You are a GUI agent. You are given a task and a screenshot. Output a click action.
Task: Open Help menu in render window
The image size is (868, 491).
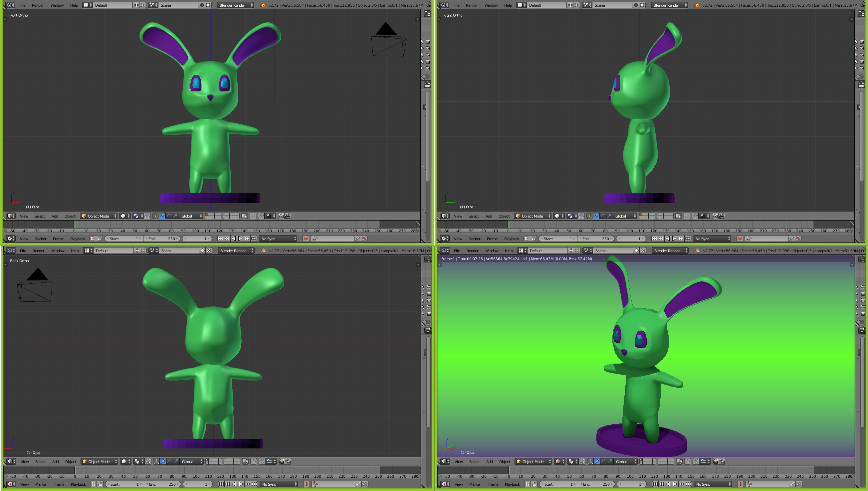point(509,250)
